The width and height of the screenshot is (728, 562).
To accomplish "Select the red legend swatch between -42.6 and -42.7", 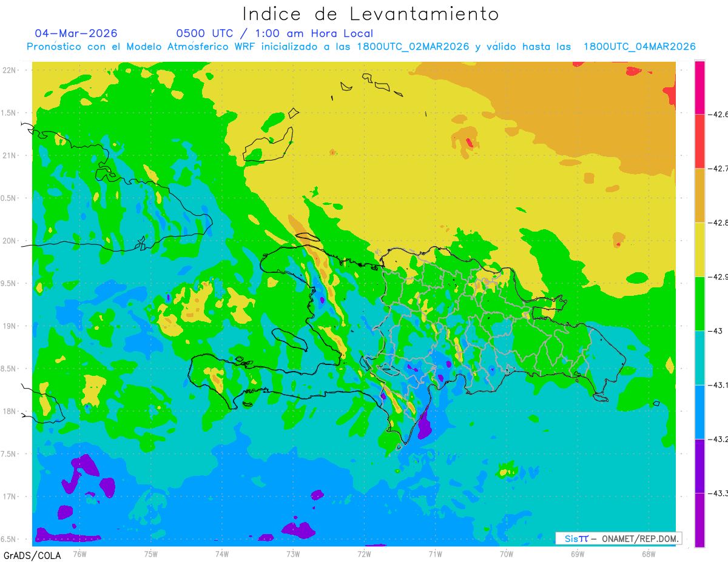I will pos(699,141).
